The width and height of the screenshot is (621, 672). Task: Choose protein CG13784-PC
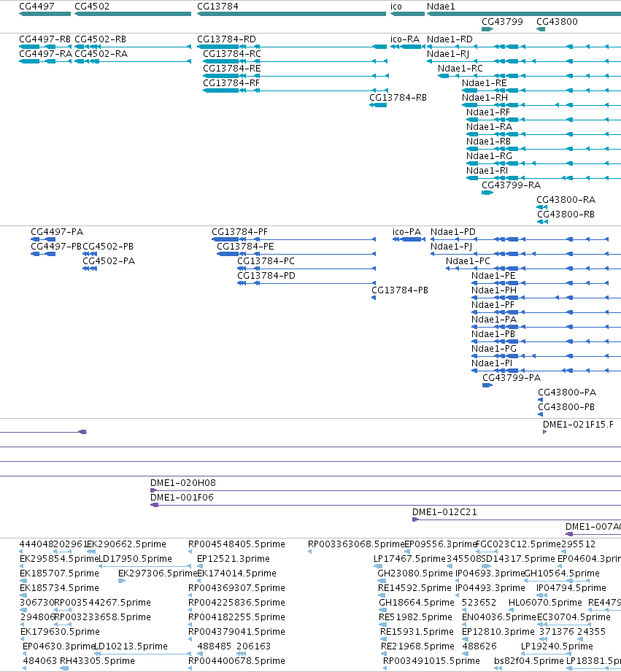(266, 261)
